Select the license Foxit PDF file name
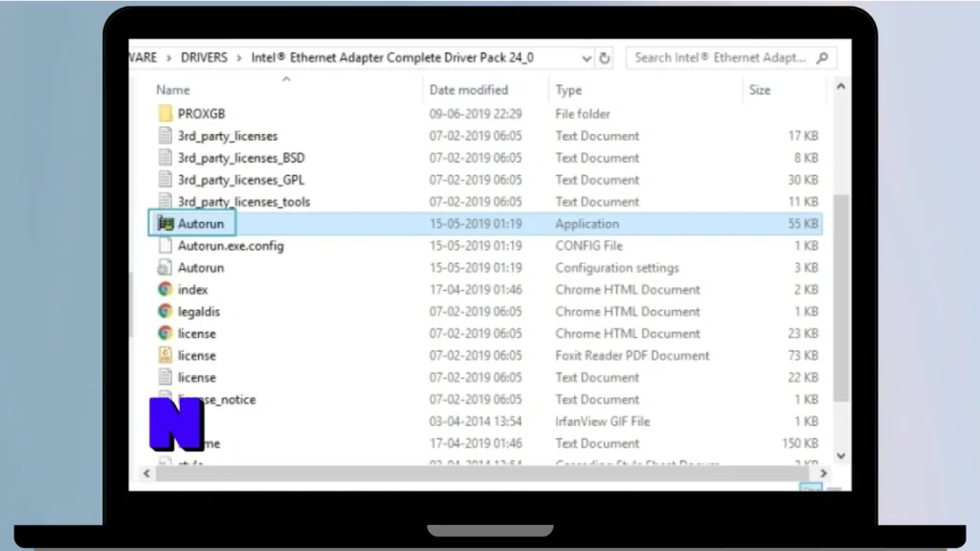Viewport: 980px width, 551px height. [197, 355]
